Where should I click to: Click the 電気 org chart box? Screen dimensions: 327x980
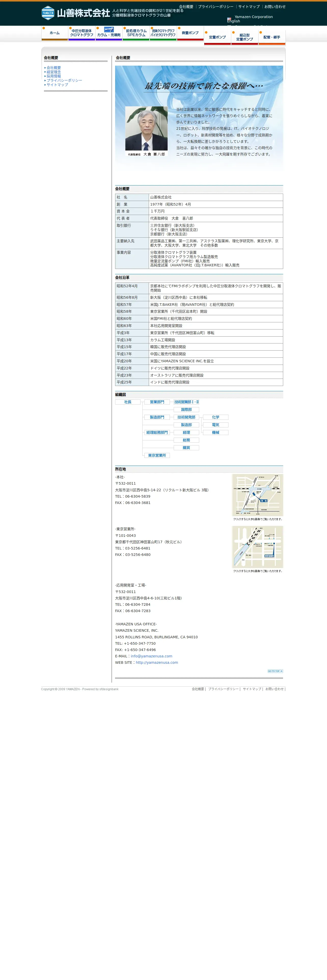(216, 425)
